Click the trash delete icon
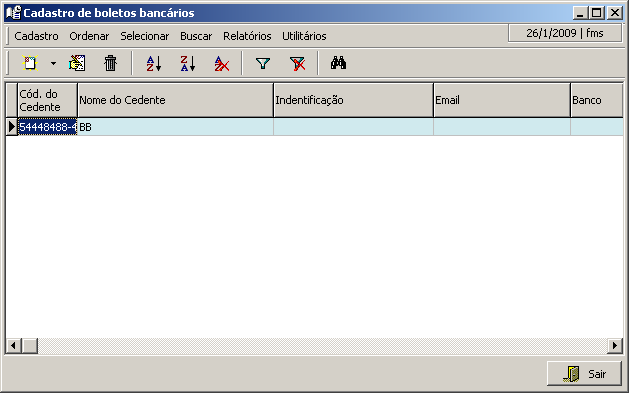 click(110, 63)
